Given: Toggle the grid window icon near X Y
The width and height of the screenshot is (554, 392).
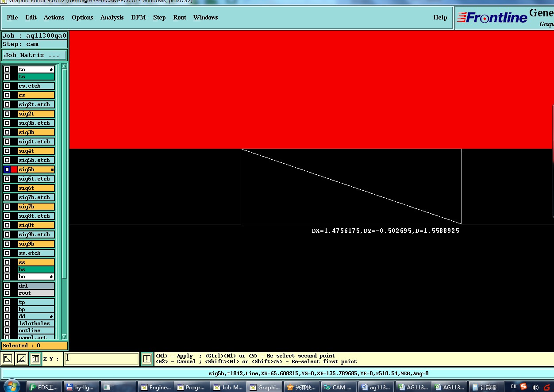Looking at the screenshot, I should click(35, 359).
